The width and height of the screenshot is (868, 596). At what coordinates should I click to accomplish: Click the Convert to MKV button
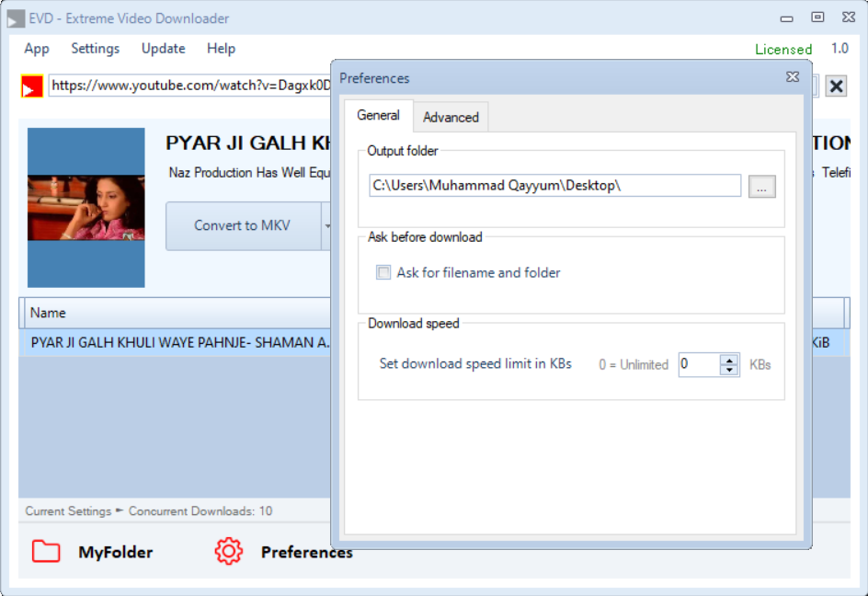point(244,226)
